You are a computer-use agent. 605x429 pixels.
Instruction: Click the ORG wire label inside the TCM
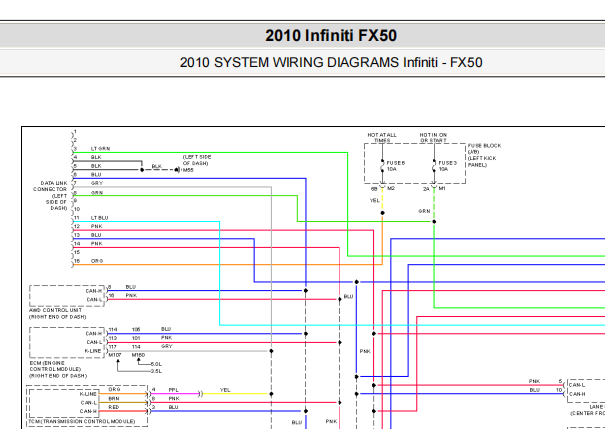click(114, 390)
